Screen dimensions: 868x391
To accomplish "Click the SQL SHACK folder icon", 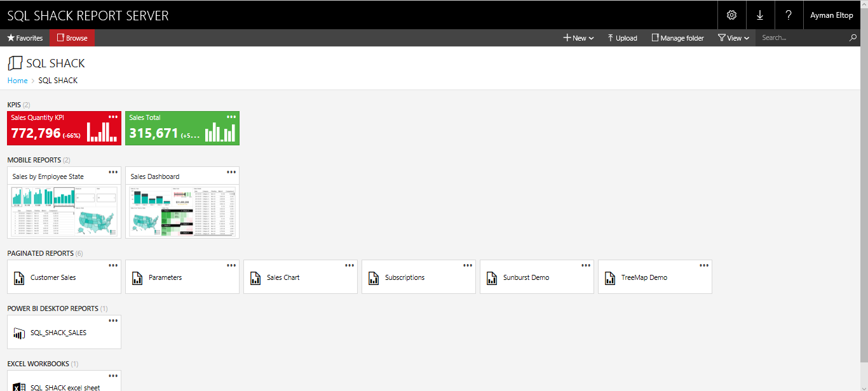I will [x=14, y=63].
